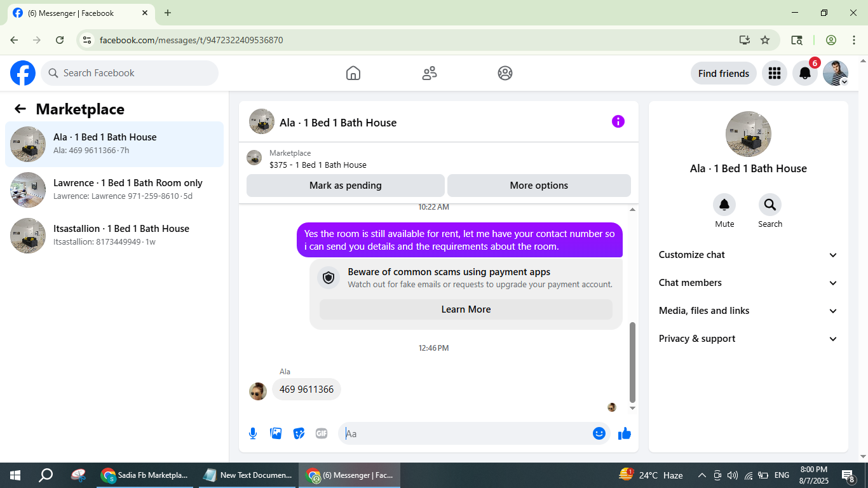Select the Messenger Chrome taskbar window
The width and height of the screenshot is (868, 488).
(x=350, y=475)
